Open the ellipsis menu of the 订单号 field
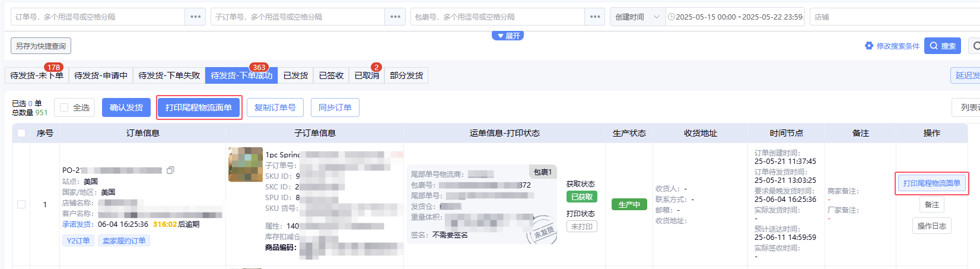The height and width of the screenshot is (269, 980). (x=195, y=17)
